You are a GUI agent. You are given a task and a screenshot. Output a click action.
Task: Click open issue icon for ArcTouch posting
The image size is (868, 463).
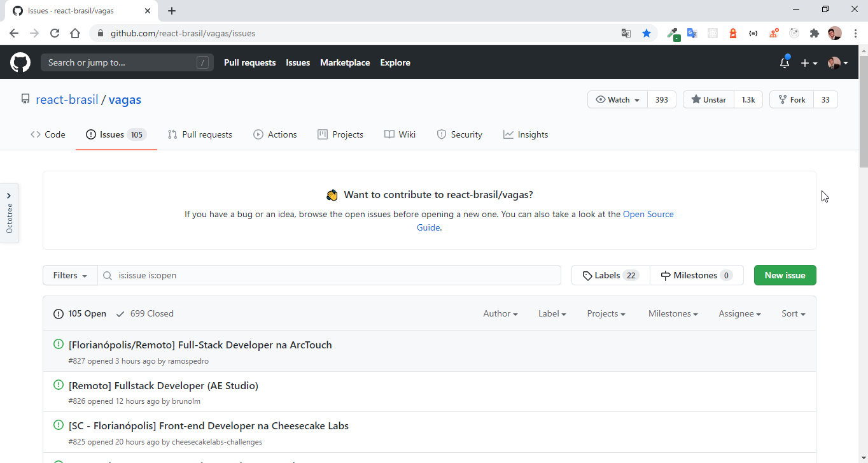59,345
